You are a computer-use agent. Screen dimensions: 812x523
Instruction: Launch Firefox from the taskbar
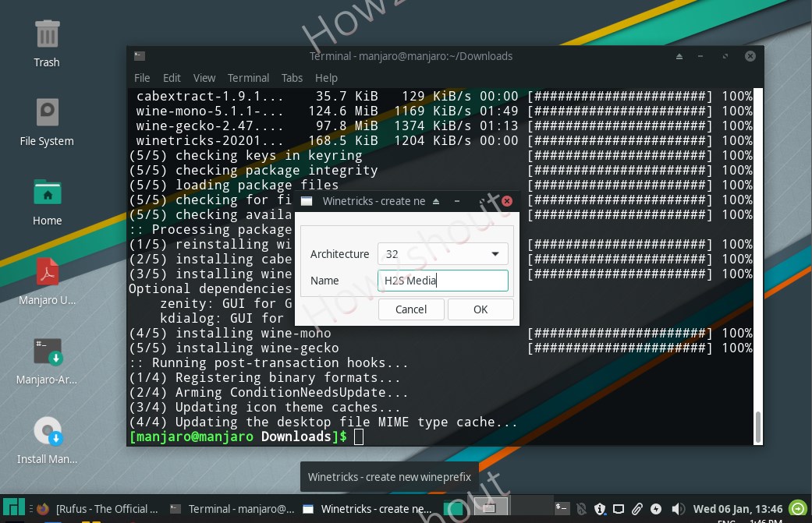[43, 508]
